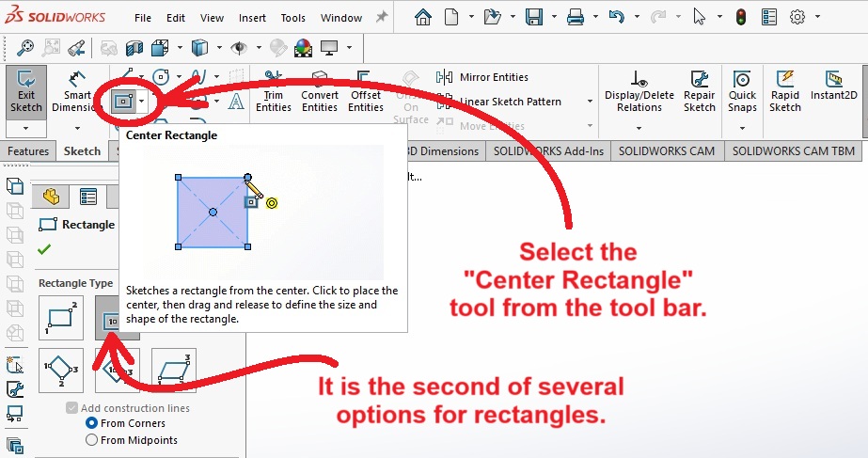The height and width of the screenshot is (458, 868).
Task: Select the From Corners radio button
Action: point(91,424)
